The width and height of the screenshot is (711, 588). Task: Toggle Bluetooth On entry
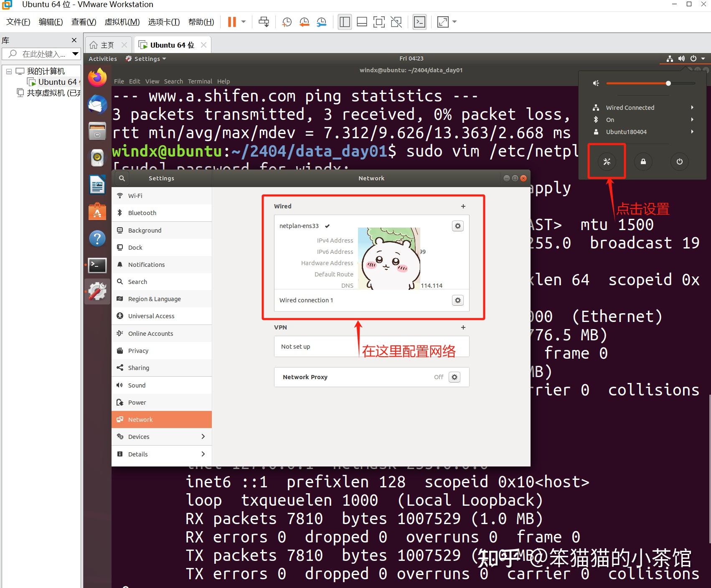click(610, 120)
